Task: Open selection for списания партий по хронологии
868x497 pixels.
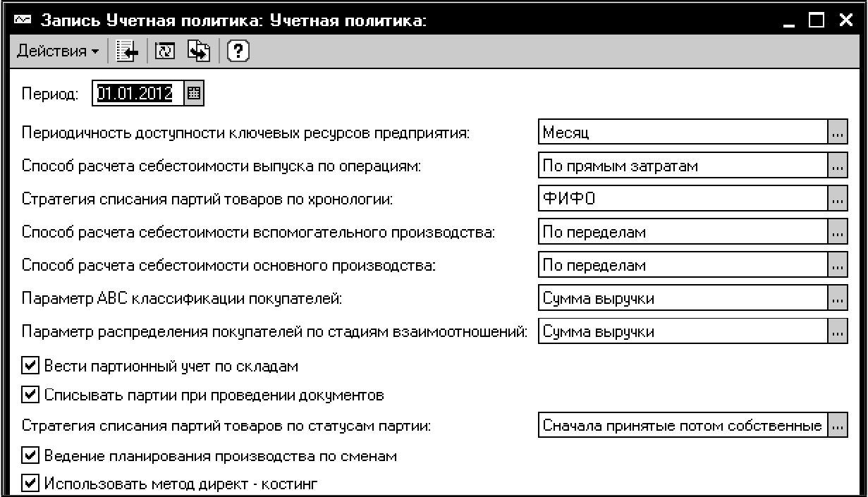Action: pyautogui.click(x=836, y=199)
